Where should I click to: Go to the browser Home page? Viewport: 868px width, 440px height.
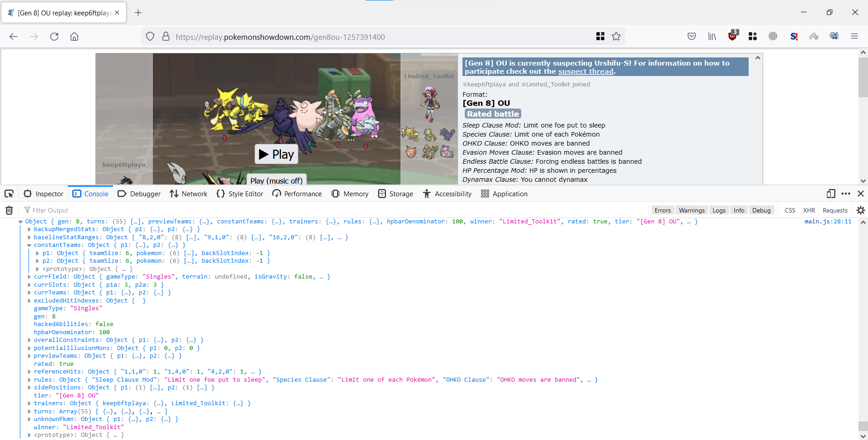point(74,37)
